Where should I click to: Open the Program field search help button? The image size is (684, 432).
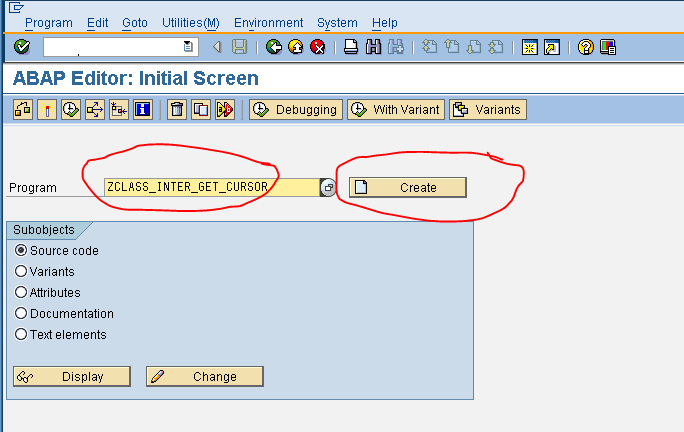pyautogui.click(x=328, y=187)
